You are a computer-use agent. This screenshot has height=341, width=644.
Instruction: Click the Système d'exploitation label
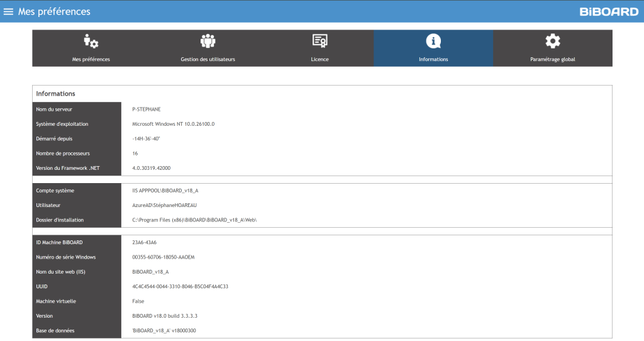tap(62, 124)
